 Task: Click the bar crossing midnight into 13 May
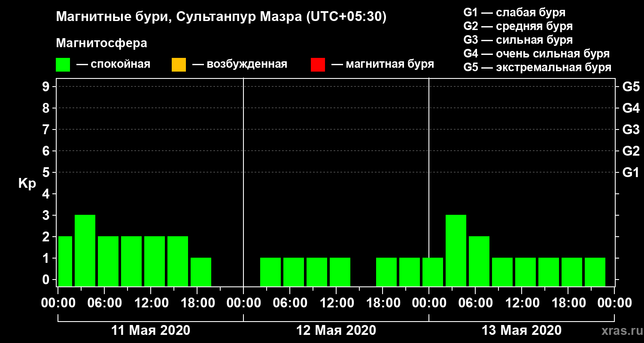coord(433,272)
